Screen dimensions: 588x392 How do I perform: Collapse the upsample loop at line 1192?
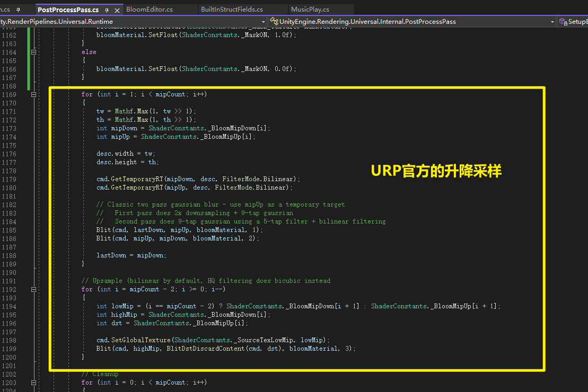click(x=33, y=289)
